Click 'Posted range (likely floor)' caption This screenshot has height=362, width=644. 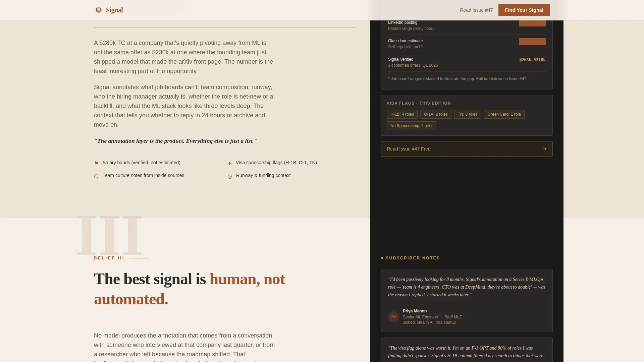[x=411, y=28]
